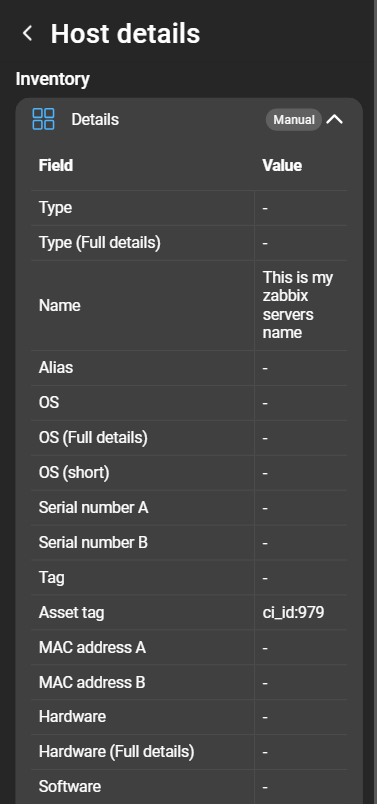Select the Serial number B field
Image resolution: width=377 pixels, height=804 pixels.
tap(93, 542)
